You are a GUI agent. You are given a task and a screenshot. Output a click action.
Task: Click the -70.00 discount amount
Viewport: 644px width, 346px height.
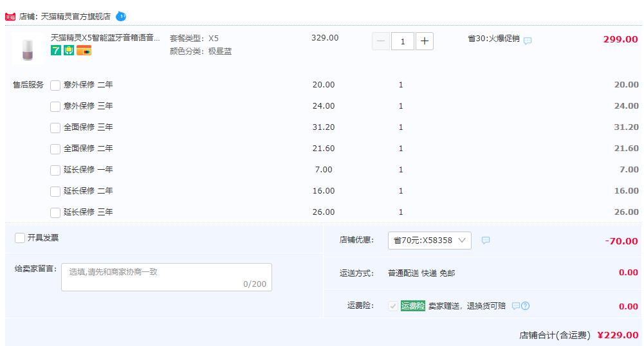click(x=621, y=241)
